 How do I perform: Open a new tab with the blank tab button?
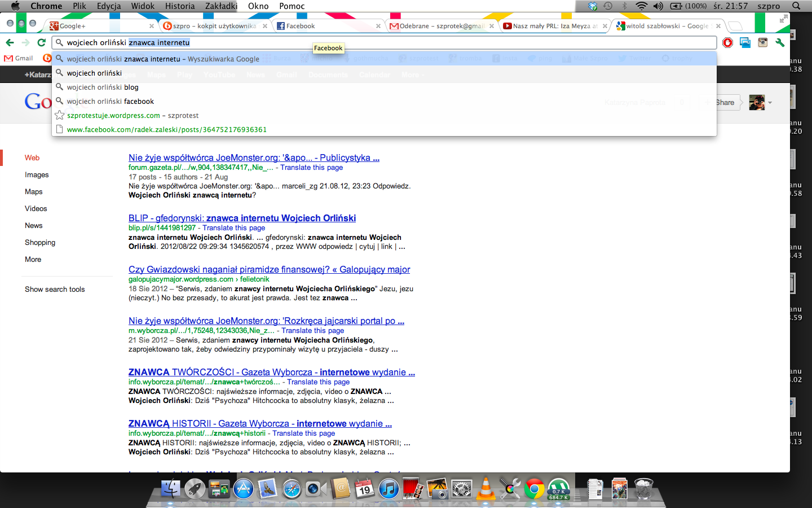coord(735,26)
